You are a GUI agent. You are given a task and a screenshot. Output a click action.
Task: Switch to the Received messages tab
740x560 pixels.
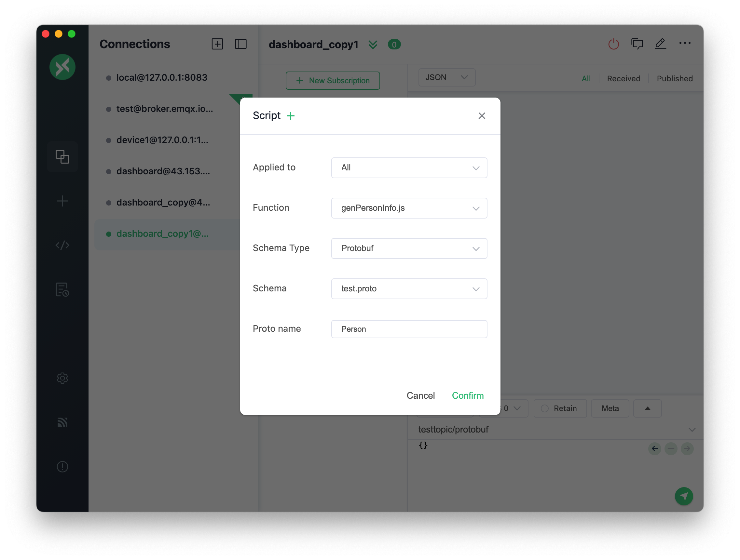623,79
